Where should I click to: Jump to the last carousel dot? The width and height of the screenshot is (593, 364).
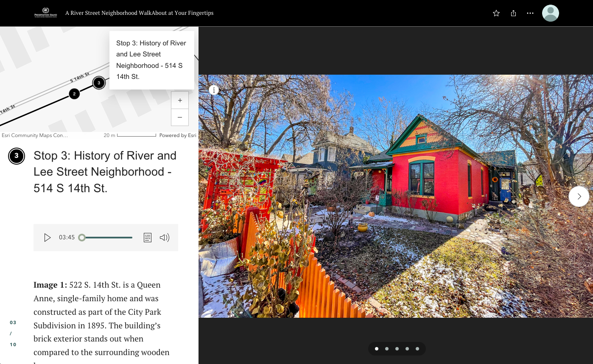click(417, 348)
